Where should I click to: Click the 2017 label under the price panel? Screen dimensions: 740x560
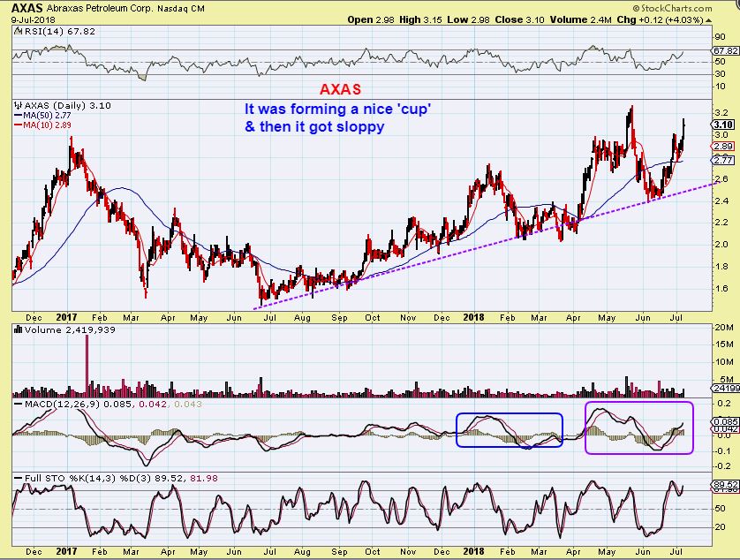(x=66, y=317)
